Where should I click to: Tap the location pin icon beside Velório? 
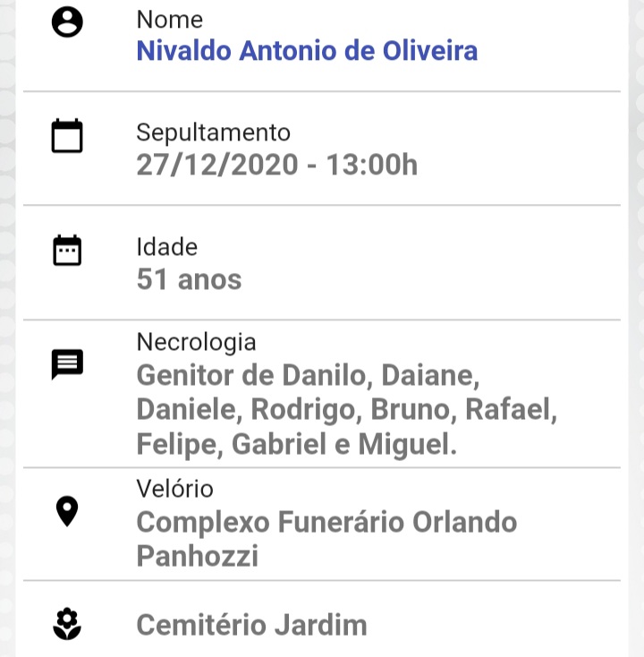[x=67, y=511]
